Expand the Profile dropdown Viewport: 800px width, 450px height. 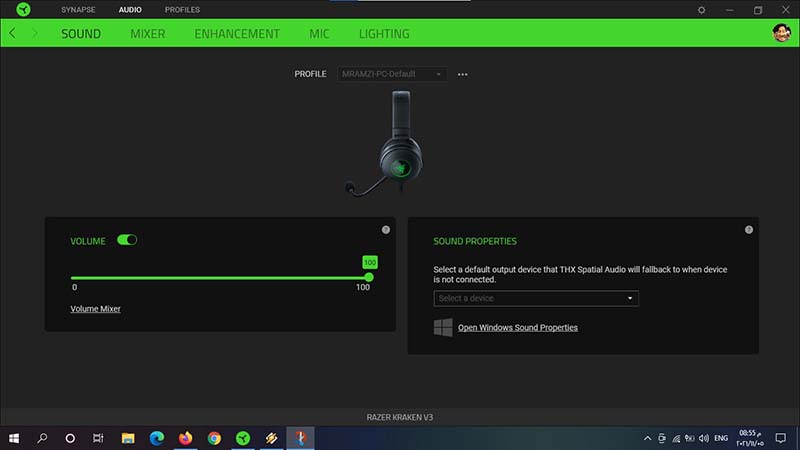[x=391, y=74]
